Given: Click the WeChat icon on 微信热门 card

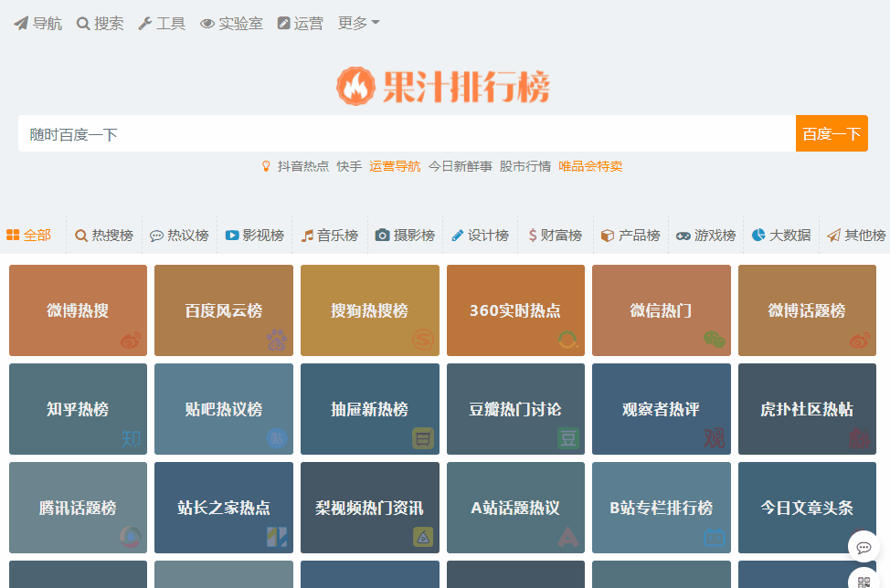Looking at the screenshot, I should coord(714,340).
